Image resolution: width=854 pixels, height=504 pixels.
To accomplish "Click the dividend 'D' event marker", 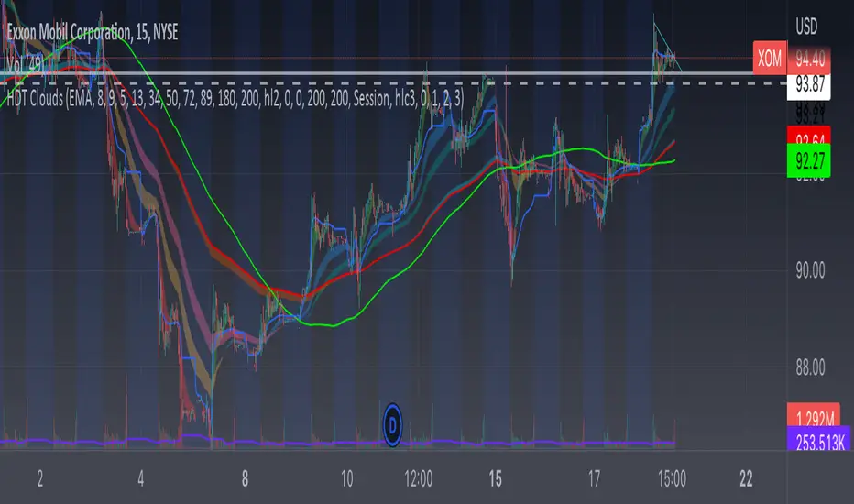I will pyautogui.click(x=392, y=424).
